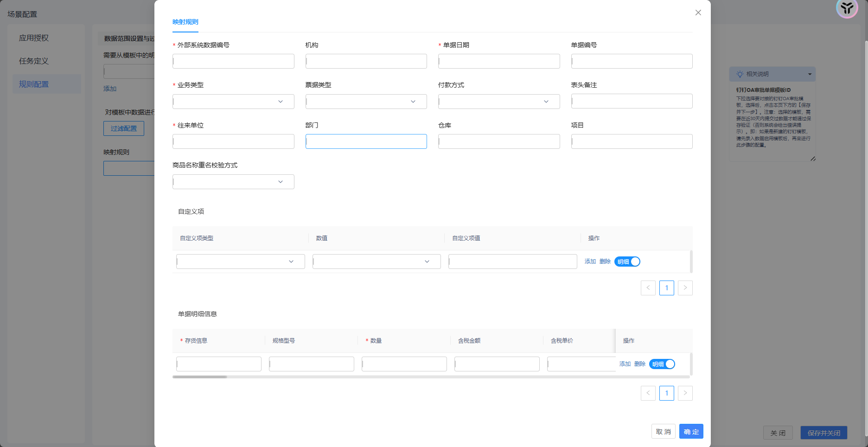
Task: Open the 自定义项类型 dropdown in table row
Action: click(241, 262)
